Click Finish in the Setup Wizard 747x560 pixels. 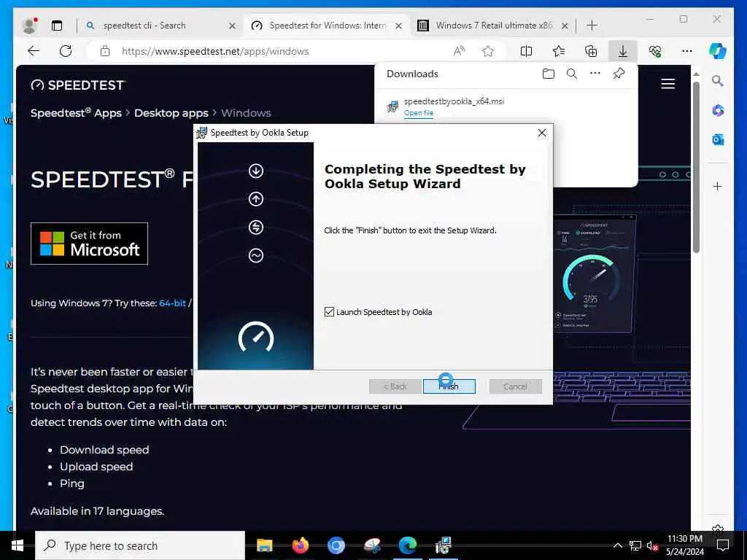tap(449, 386)
